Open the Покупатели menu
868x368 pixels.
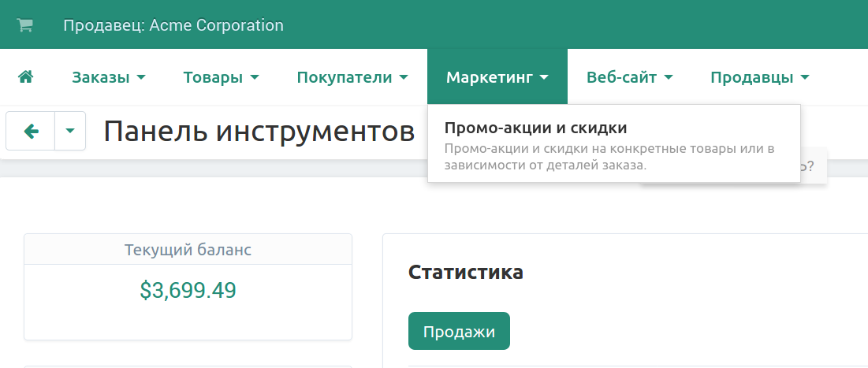[x=352, y=77]
